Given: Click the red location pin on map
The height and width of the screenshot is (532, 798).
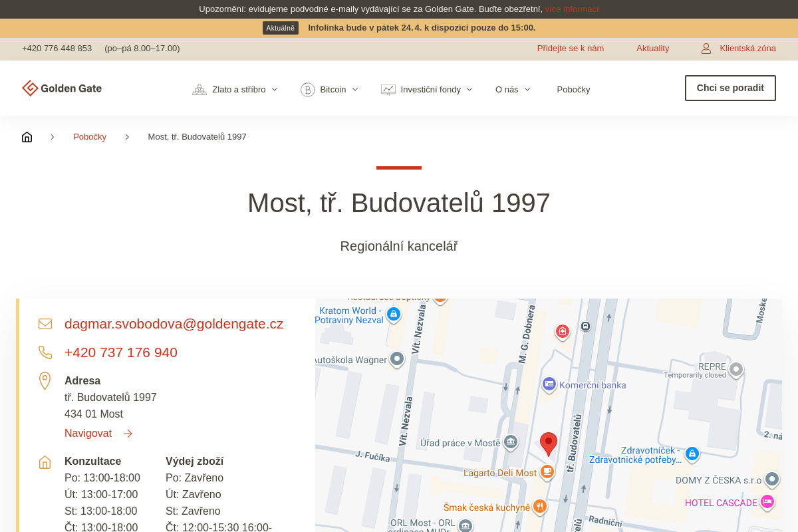Looking at the screenshot, I should 548,443.
